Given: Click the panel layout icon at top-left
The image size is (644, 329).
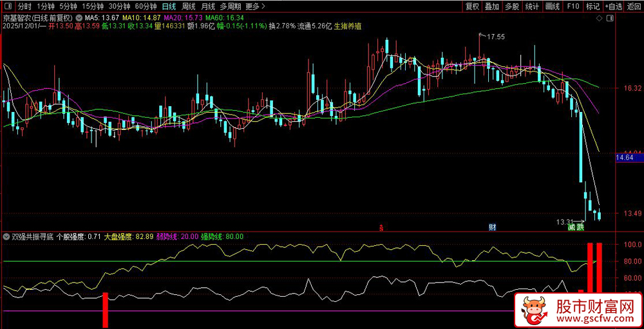Looking at the screenshot, I should [x=6, y=6].
